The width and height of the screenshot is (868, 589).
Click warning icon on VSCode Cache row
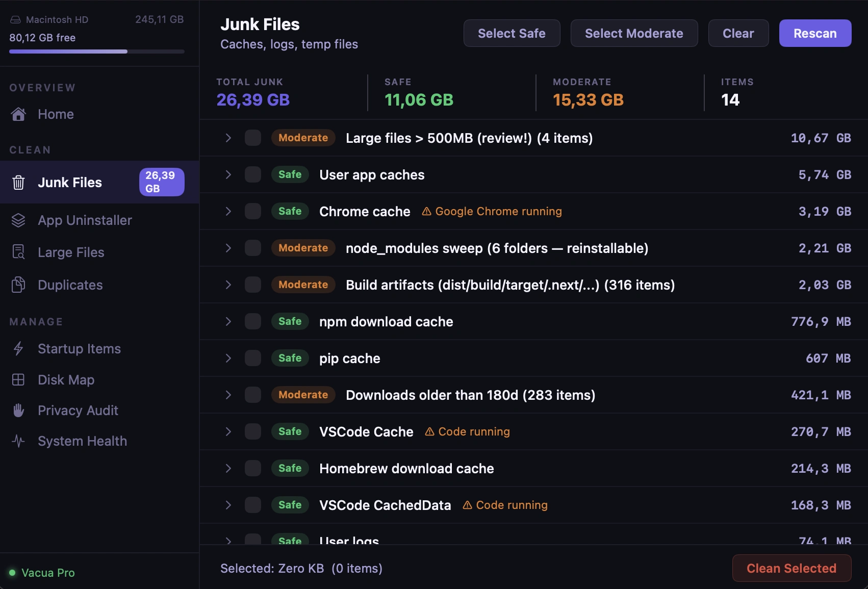tap(430, 432)
